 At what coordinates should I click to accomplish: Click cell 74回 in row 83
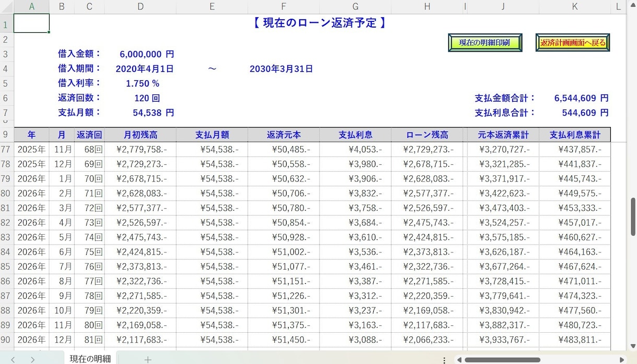89,237
